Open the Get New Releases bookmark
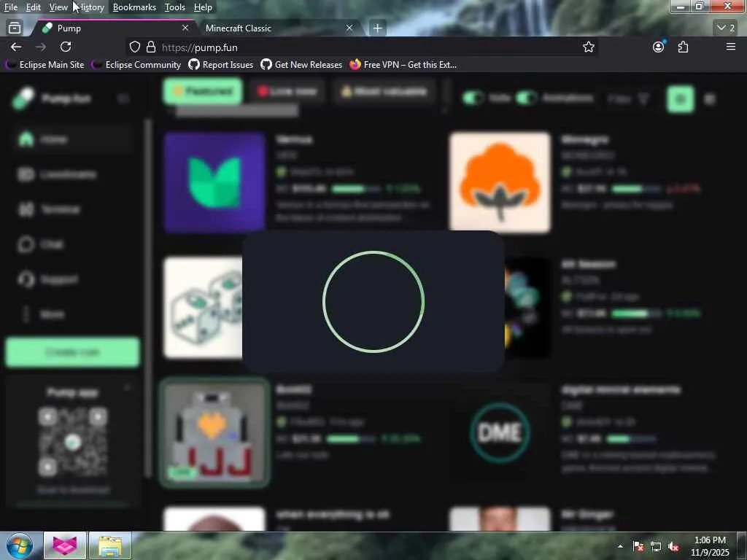747x560 pixels. pos(301,65)
